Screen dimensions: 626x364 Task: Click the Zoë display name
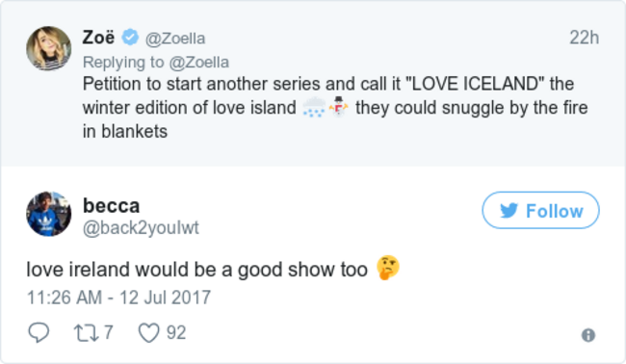pyautogui.click(x=98, y=38)
